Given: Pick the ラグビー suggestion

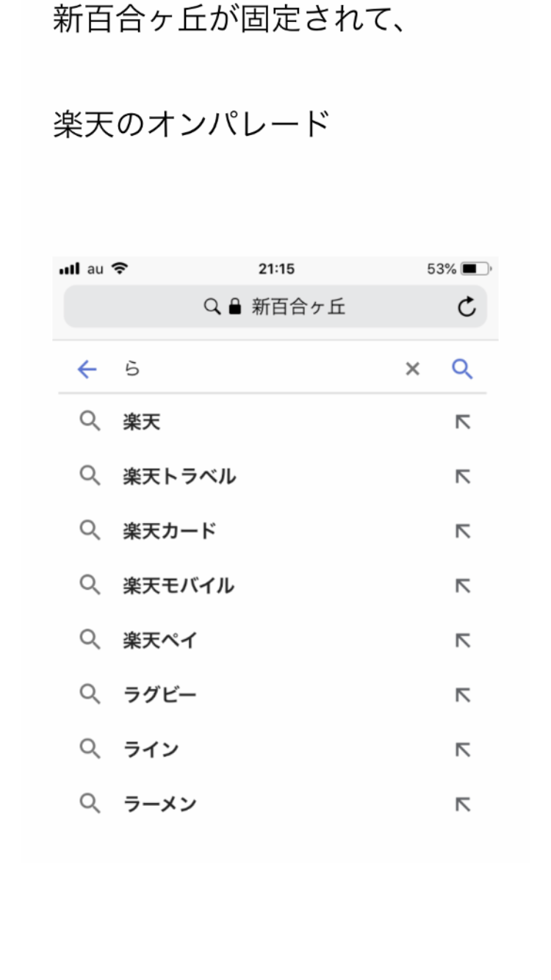Looking at the screenshot, I should (x=160, y=695).
